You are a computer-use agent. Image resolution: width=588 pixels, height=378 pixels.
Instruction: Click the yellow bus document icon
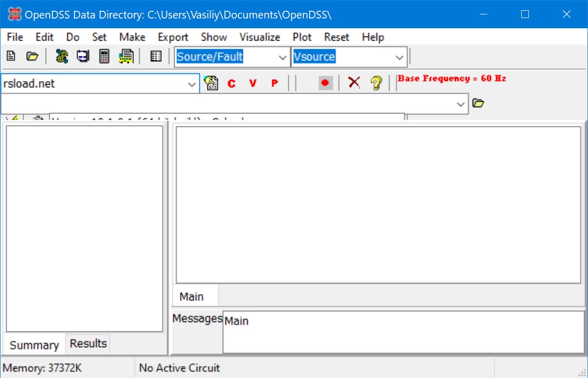[126, 56]
